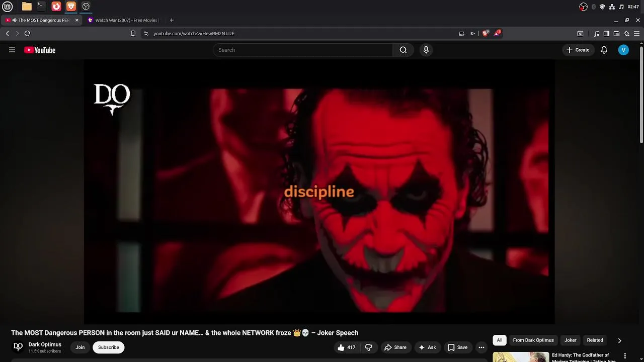Open the account avatar menu
644x362 pixels.
point(623,50)
